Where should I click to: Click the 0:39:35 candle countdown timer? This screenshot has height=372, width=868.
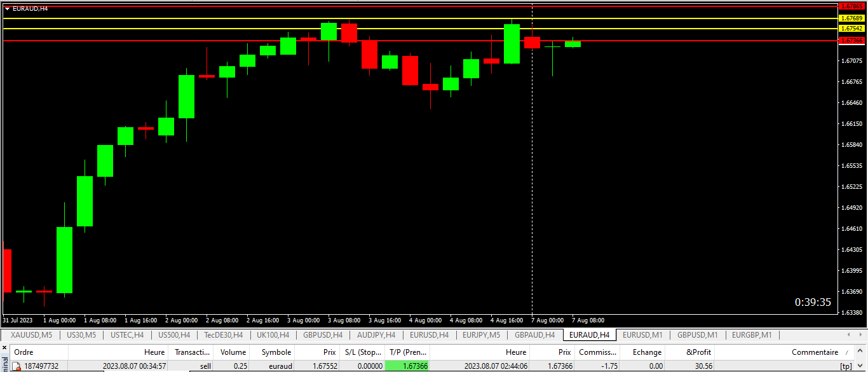click(x=813, y=302)
